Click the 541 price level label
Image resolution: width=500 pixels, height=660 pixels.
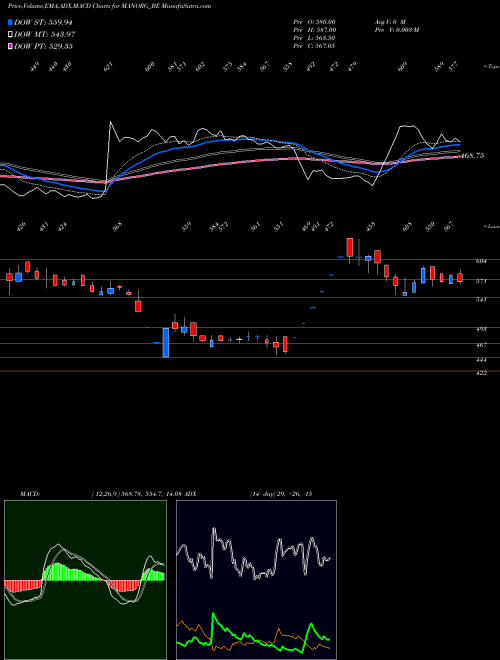click(481, 299)
